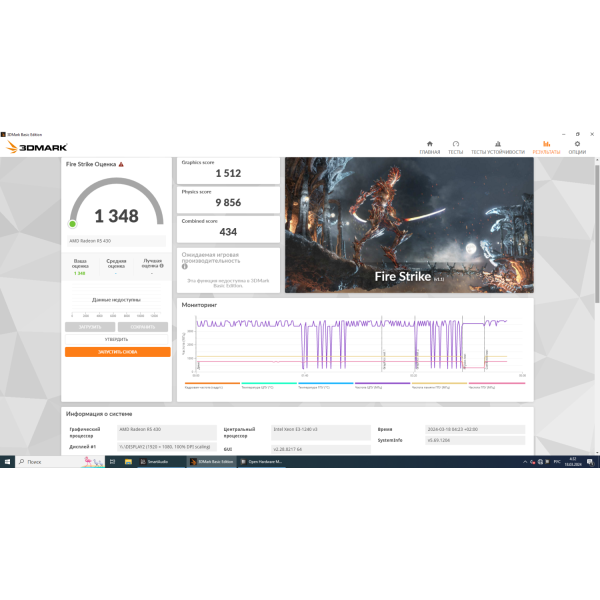This screenshot has height=600, width=600.
Task: Click the taskbar search box Поиск
Action: [60, 462]
